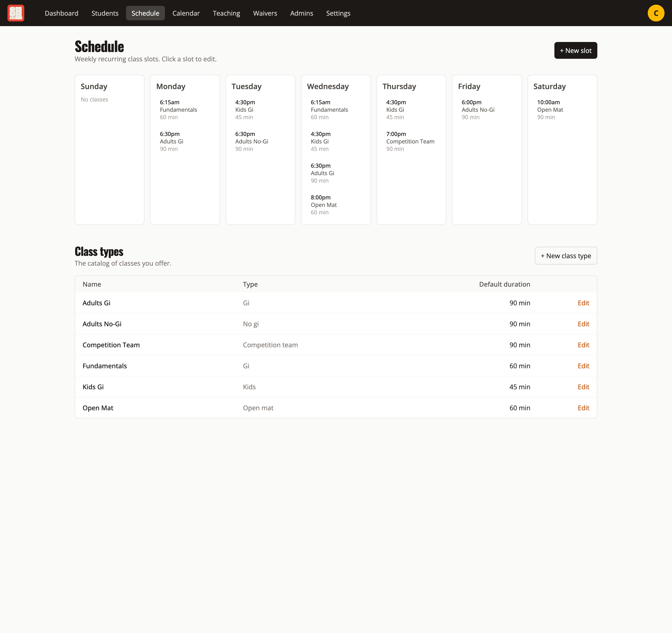672x633 pixels.
Task: Open Thursday 4:30pm Kids Gi slot
Action: pyautogui.click(x=411, y=109)
